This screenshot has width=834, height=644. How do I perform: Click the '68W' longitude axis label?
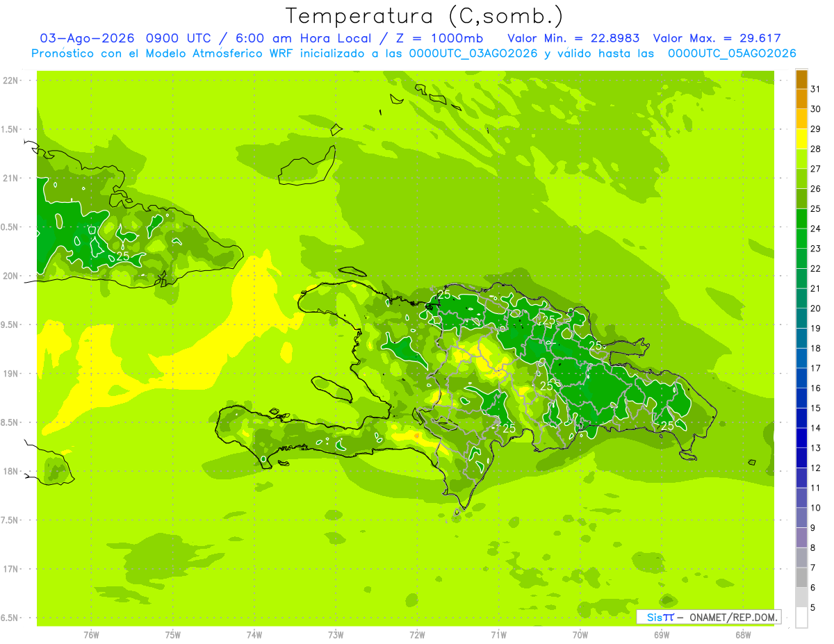coord(742,635)
